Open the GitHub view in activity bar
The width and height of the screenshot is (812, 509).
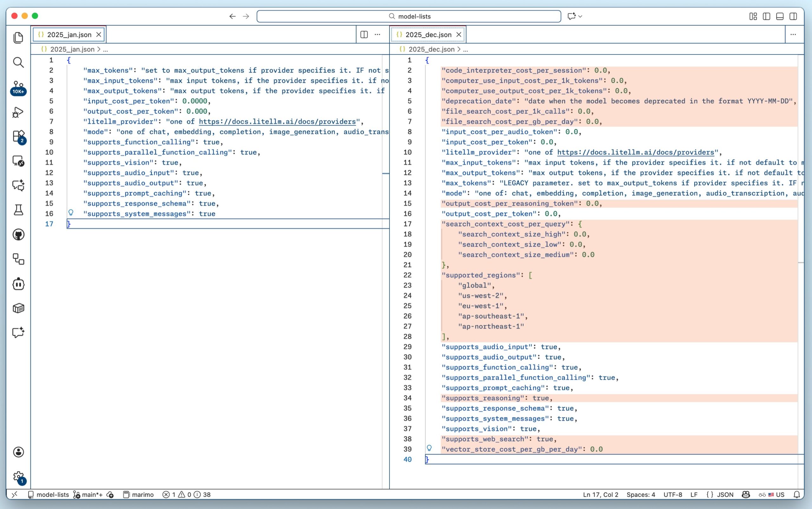pyautogui.click(x=18, y=235)
